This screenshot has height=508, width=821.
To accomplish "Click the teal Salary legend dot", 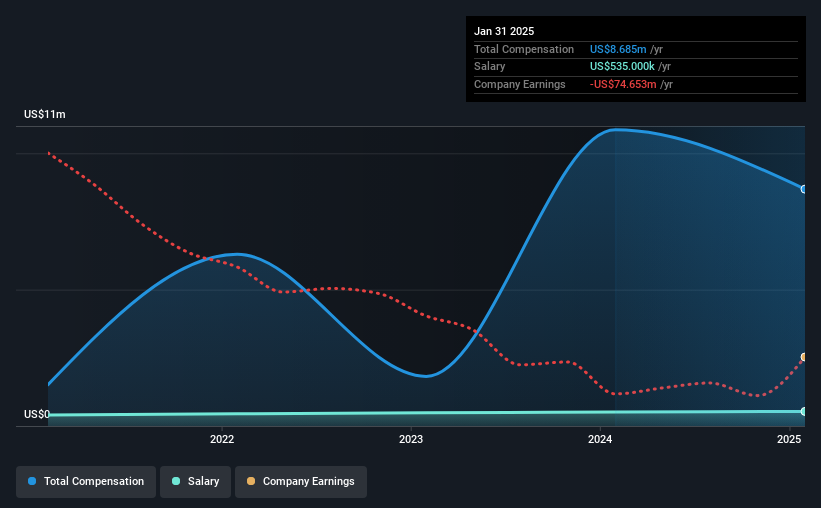I will click(176, 481).
